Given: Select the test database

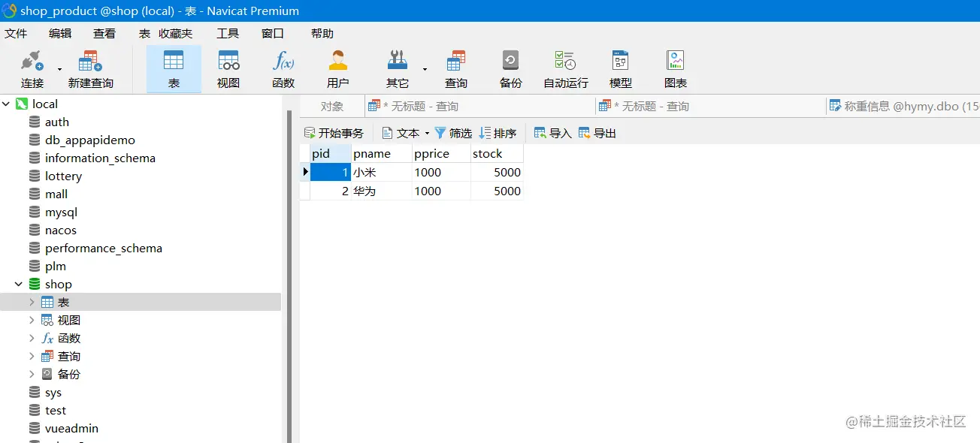Looking at the screenshot, I should coord(55,410).
